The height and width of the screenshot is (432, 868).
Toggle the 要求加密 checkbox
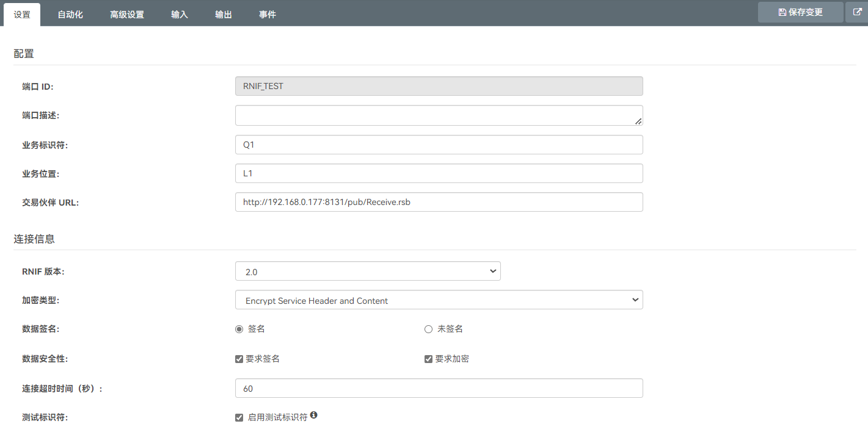(x=428, y=359)
